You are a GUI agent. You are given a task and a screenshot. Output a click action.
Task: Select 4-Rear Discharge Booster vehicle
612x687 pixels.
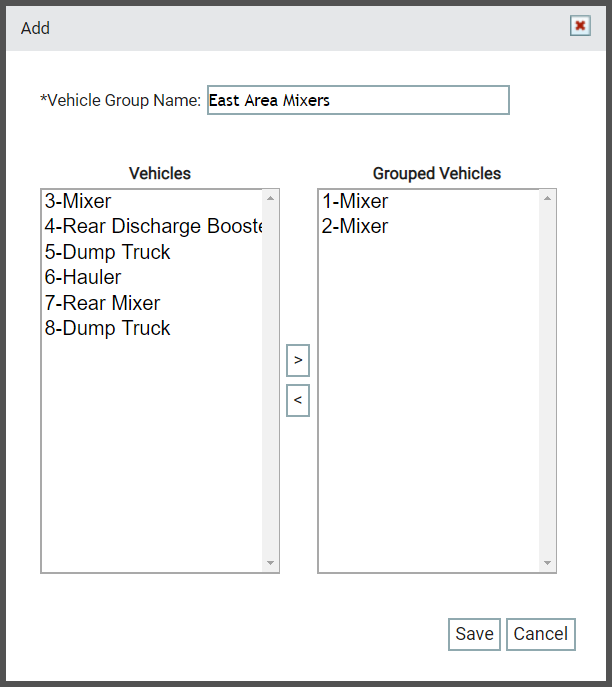(x=152, y=227)
